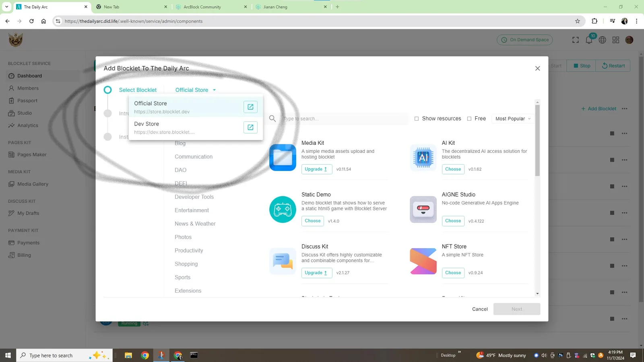644x362 pixels.
Task: Click the AI Kit blocklet icon
Action: (x=423, y=157)
